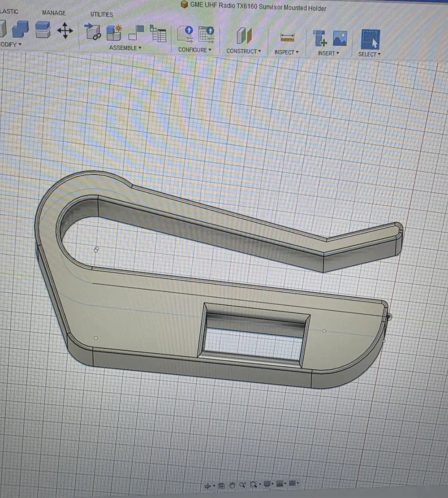Select the Pan hand tool

[232, 485]
